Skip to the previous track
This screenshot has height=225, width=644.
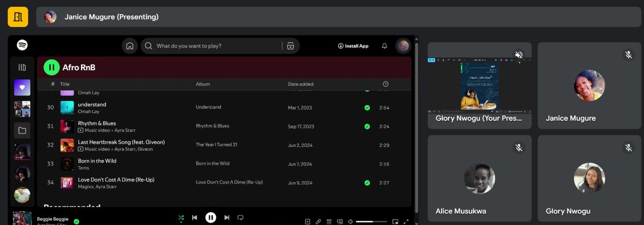(x=194, y=217)
